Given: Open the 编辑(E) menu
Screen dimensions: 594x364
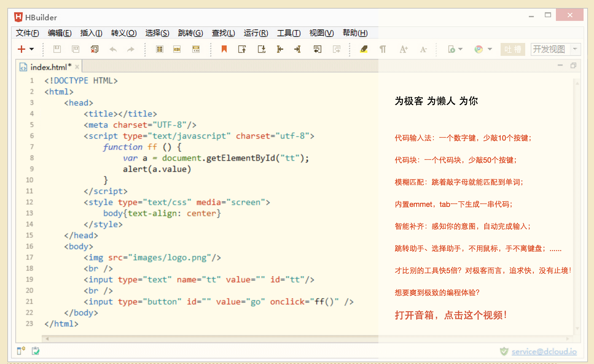Looking at the screenshot, I should (x=60, y=33).
